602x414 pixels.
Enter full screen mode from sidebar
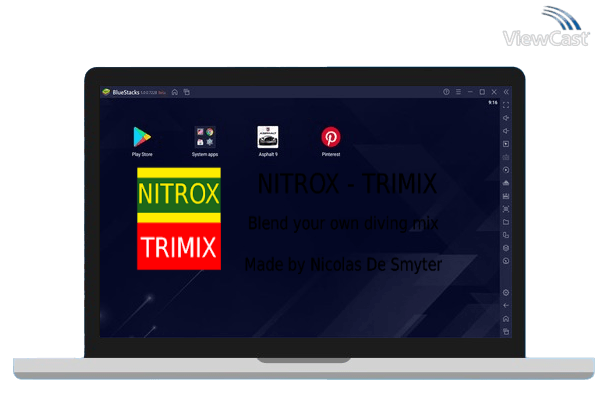pyautogui.click(x=506, y=105)
